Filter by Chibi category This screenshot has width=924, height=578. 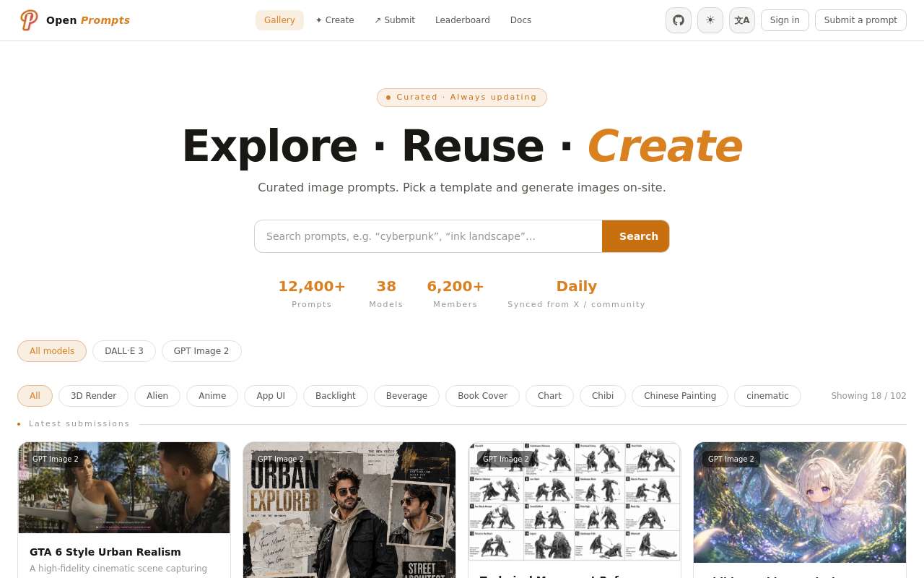(603, 396)
